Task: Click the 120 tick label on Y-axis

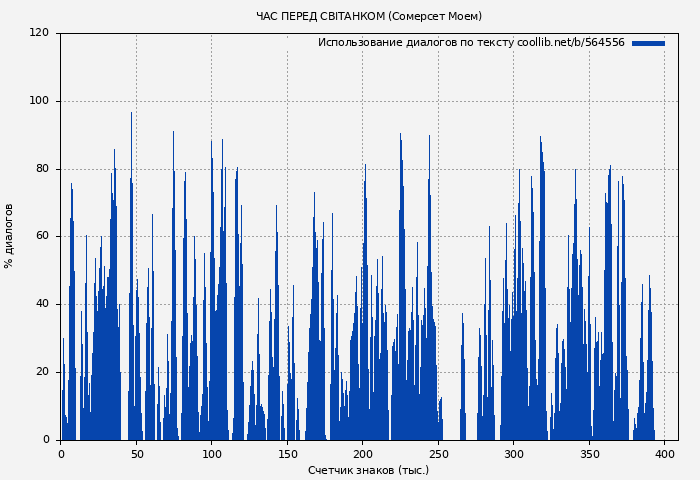Action: 39,33
